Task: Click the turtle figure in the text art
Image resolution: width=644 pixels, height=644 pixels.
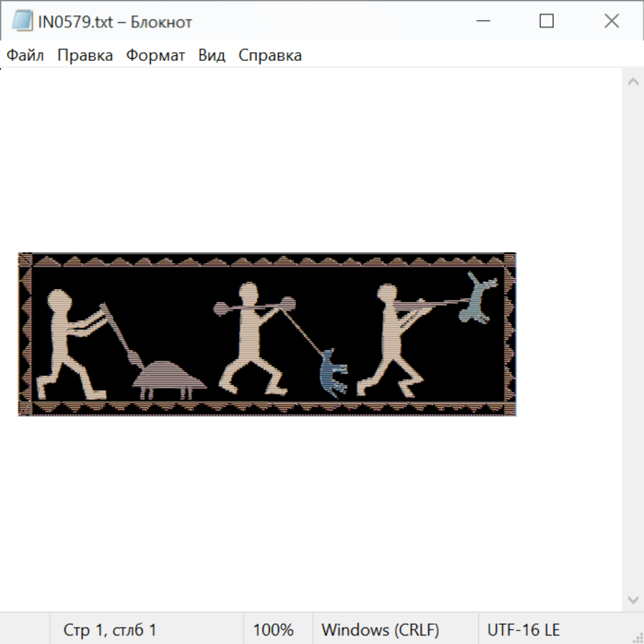Action: pyautogui.click(x=169, y=377)
